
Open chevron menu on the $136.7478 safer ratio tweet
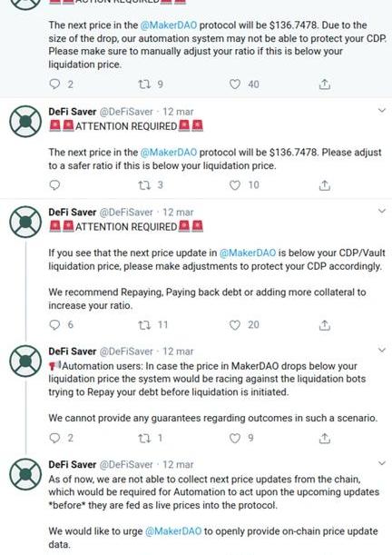382,111
